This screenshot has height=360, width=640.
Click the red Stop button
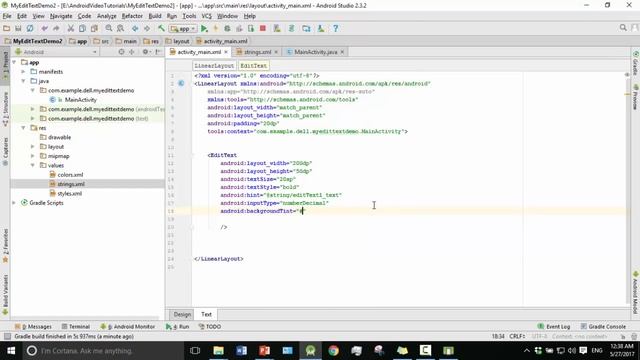263,29
